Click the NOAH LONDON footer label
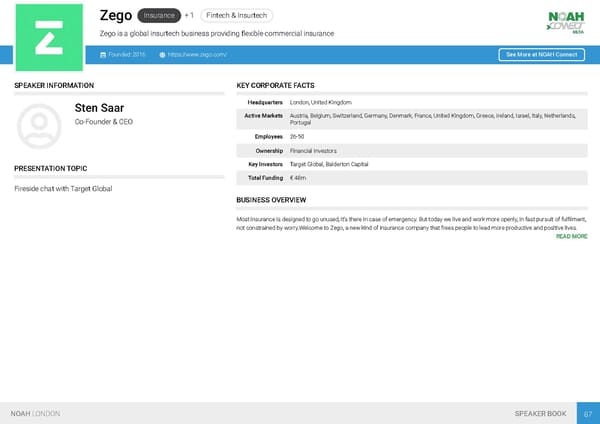Screen dimensions: 600x424 click(35, 413)
